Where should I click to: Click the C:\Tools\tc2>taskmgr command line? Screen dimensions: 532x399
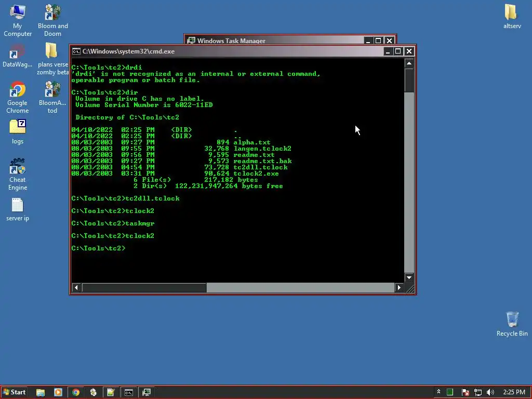click(x=113, y=223)
